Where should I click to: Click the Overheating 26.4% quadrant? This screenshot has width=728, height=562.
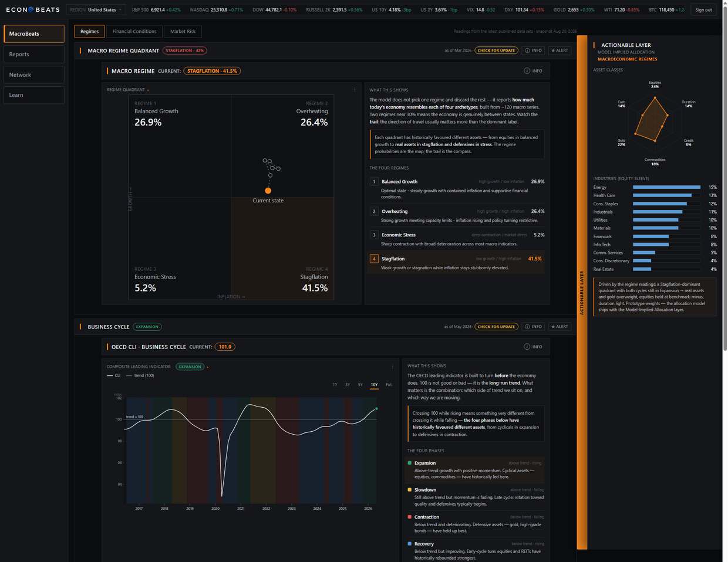click(282, 146)
